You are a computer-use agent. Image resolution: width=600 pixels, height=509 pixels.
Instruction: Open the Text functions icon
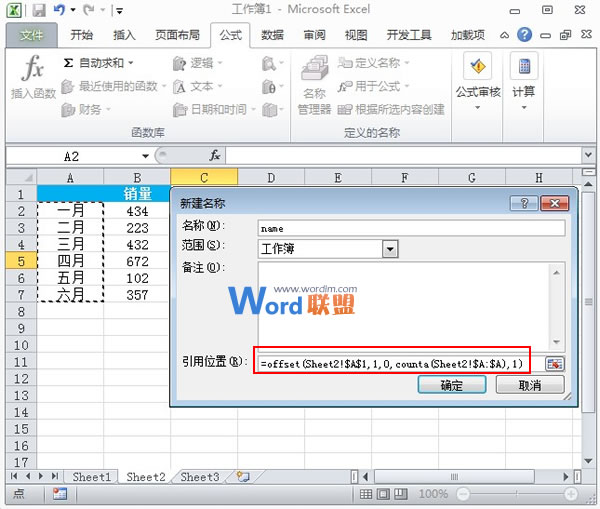(179, 86)
